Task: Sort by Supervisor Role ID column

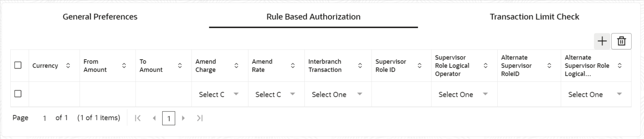Action: coord(419,66)
